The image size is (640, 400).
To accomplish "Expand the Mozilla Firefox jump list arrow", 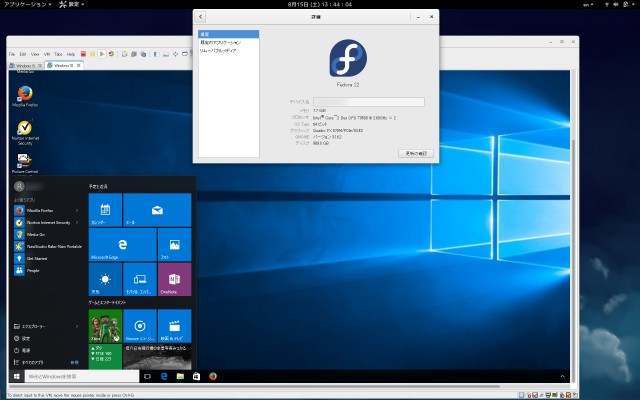I will 77,211.
